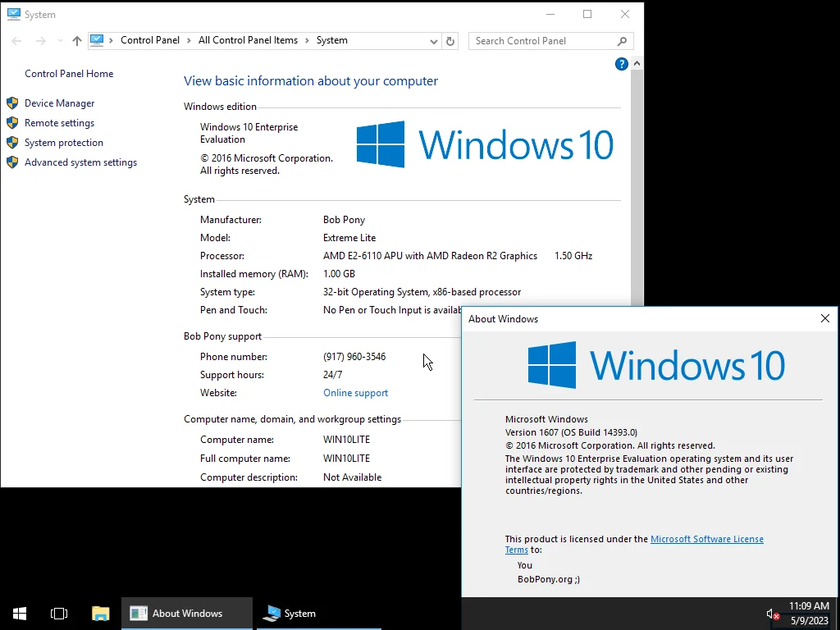Open the Online support website link
The height and width of the screenshot is (630, 840).
click(x=356, y=393)
